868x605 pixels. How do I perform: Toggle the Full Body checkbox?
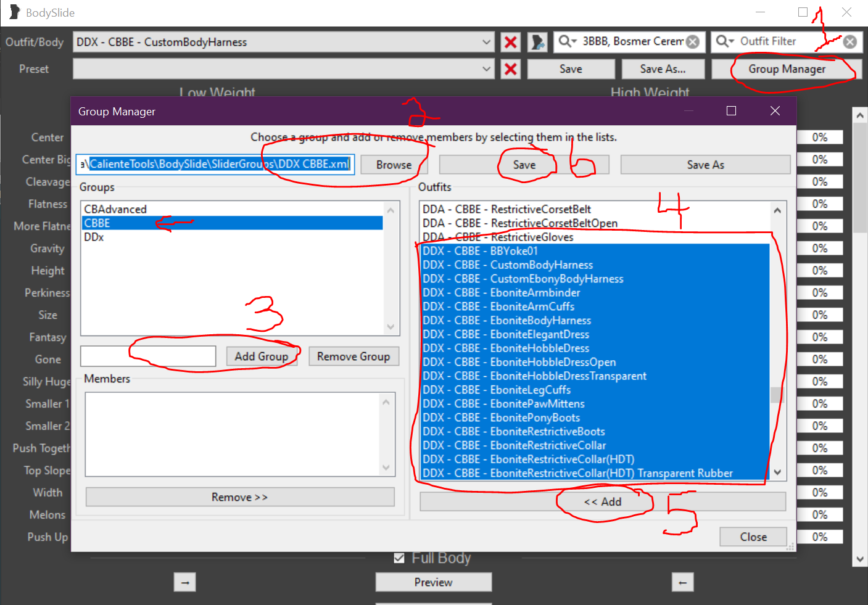(399, 558)
